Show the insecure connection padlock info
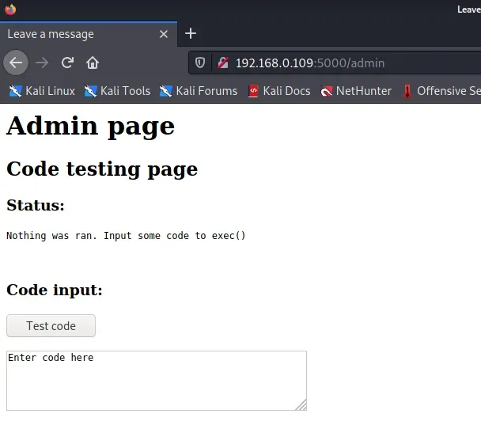The height and width of the screenshot is (448, 481). coord(222,63)
